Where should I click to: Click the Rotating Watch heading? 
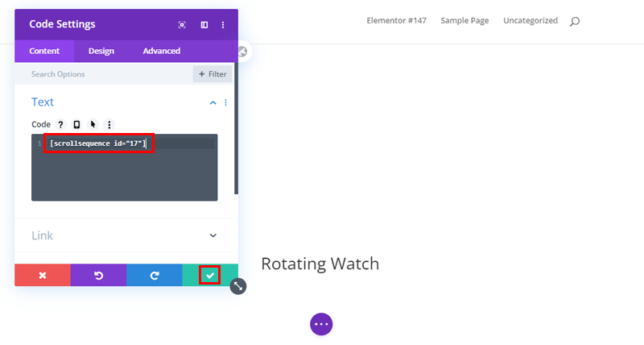pyautogui.click(x=320, y=264)
